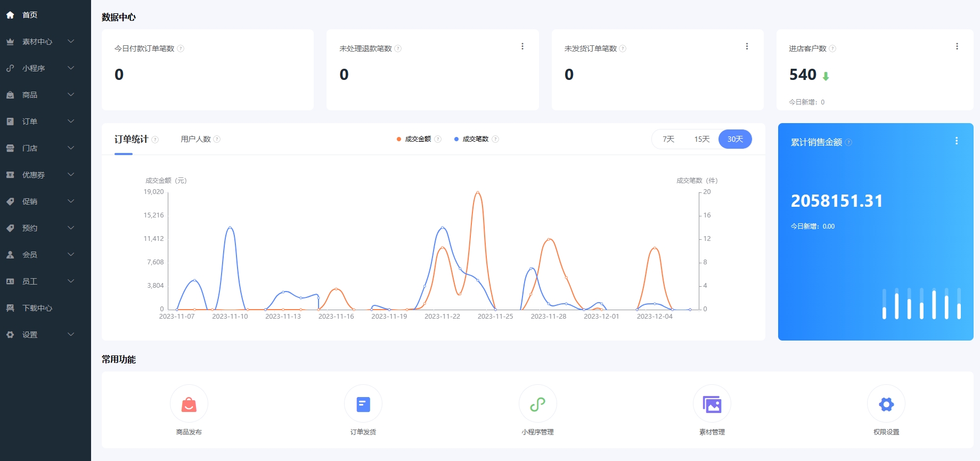Click 2058151.31 sales total value
The image size is (980, 461).
[837, 201]
